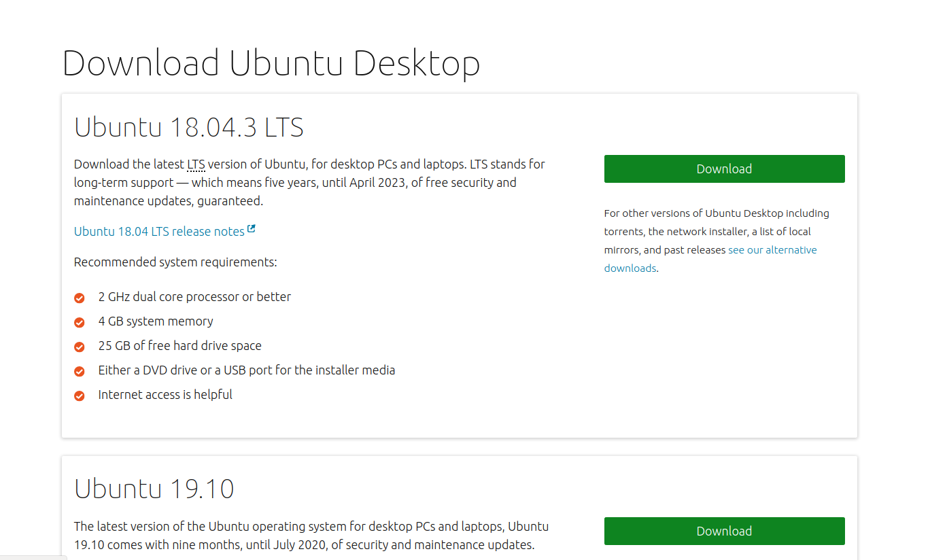Click 'Recommended system requirements:' text

(175, 262)
